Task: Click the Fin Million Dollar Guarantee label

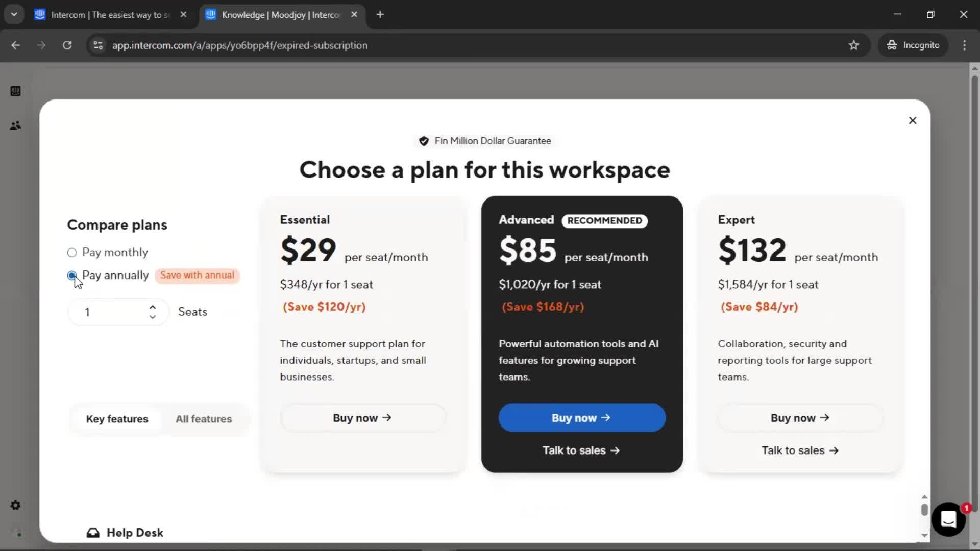Action: [x=493, y=141]
